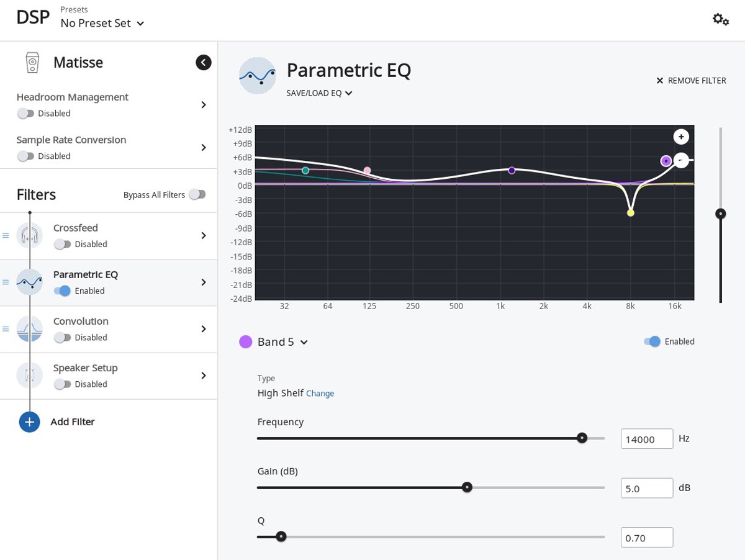Screen dimensions: 745x560
Task: Enable Headroom Management toggle
Action: 25,114
